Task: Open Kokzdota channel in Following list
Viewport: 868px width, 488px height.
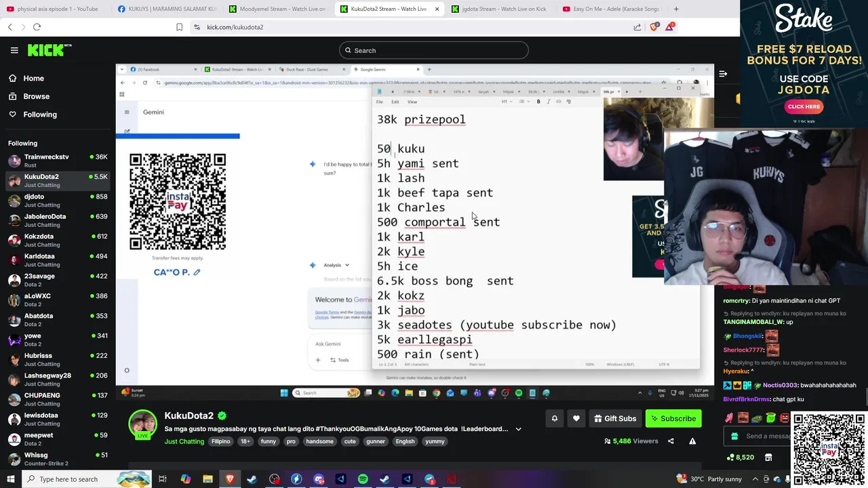Action: point(58,241)
